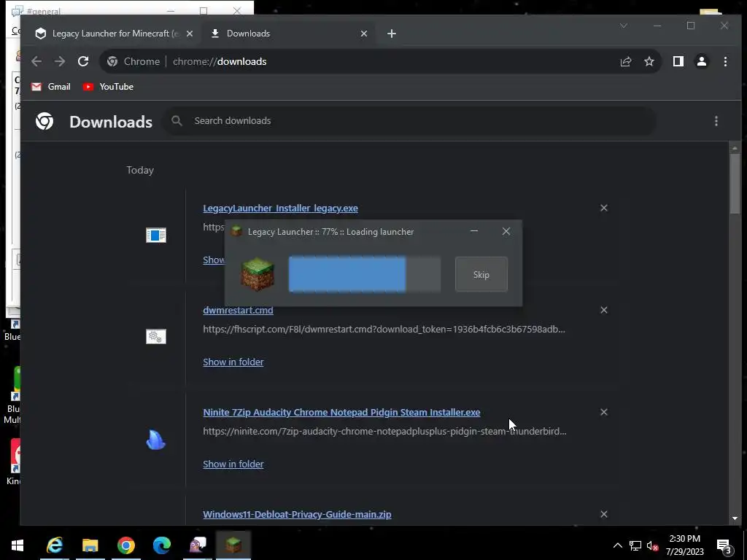
Task: Close the Legacy Launcher for Minecraft tab
Action: [190, 34]
